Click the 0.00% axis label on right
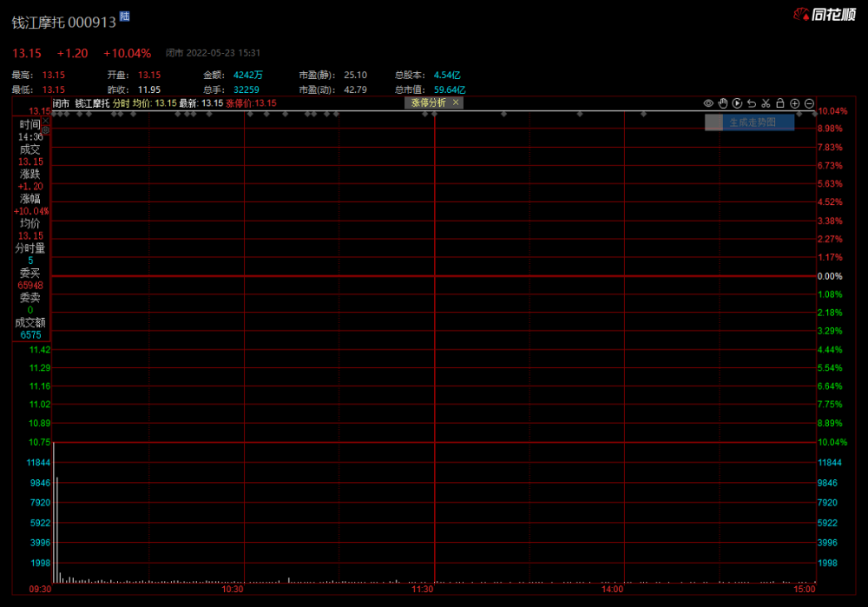Image resolution: width=868 pixels, height=607 pixels. (x=830, y=276)
